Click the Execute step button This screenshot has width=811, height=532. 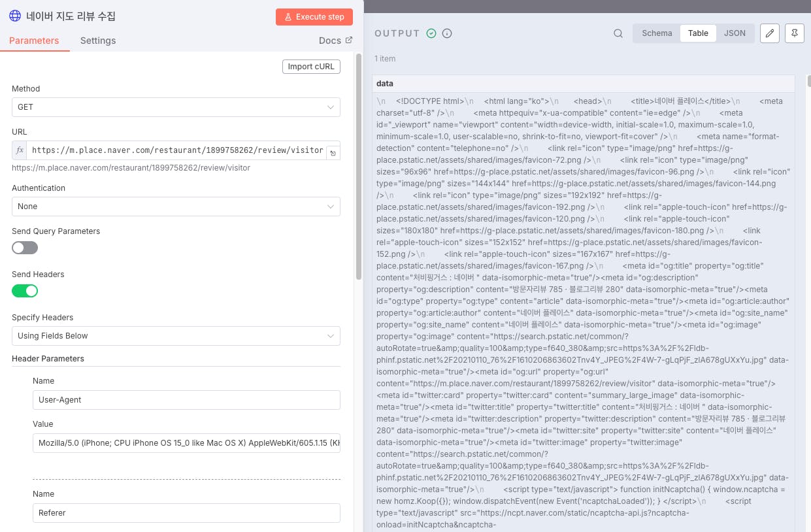click(314, 17)
